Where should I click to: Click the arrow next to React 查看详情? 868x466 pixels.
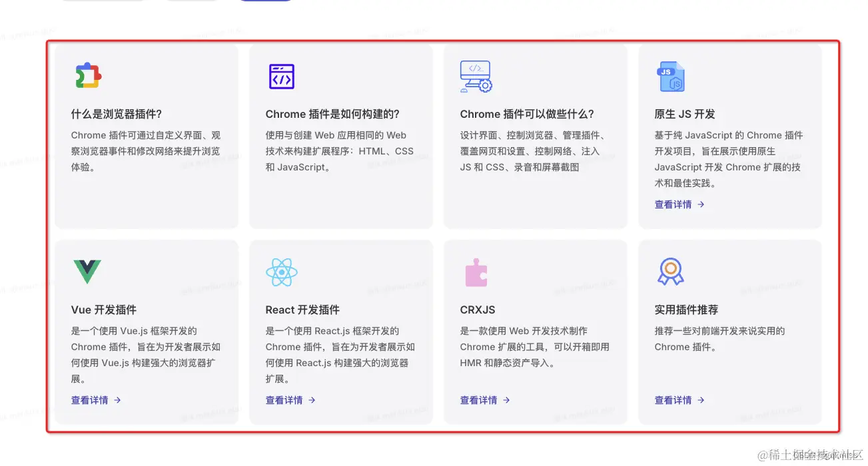pyautogui.click(x=312, y=400)
